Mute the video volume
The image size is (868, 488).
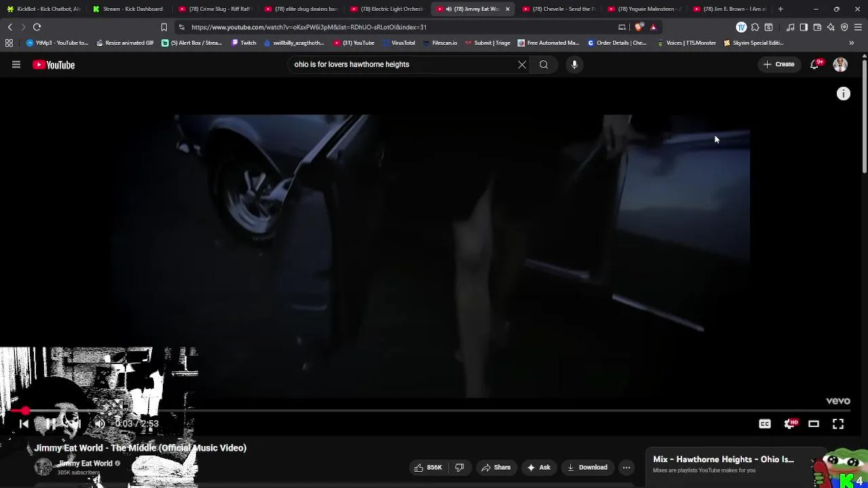pyautogui.click(x=99, y=424)
